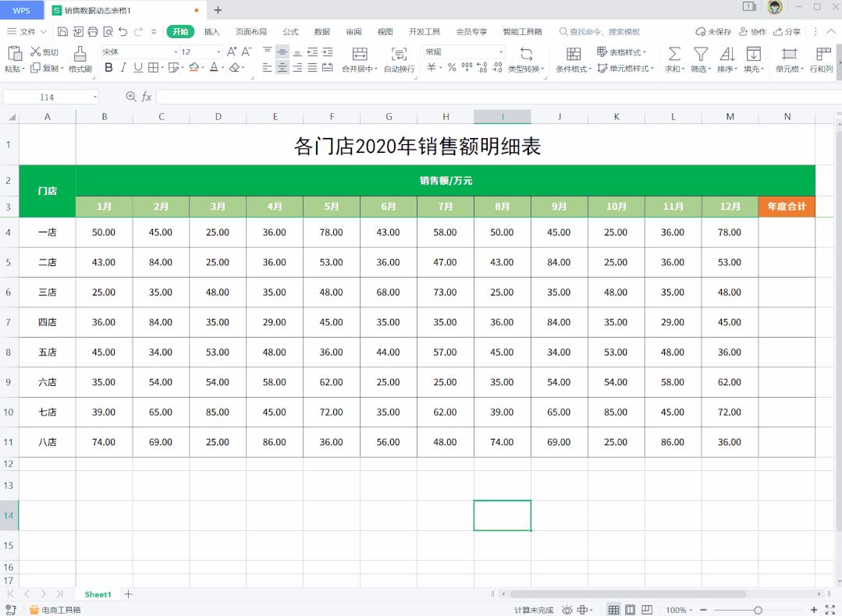Click the Percent style (%) icon
This screenshot has width=842, height=616.
pos(453,69)
